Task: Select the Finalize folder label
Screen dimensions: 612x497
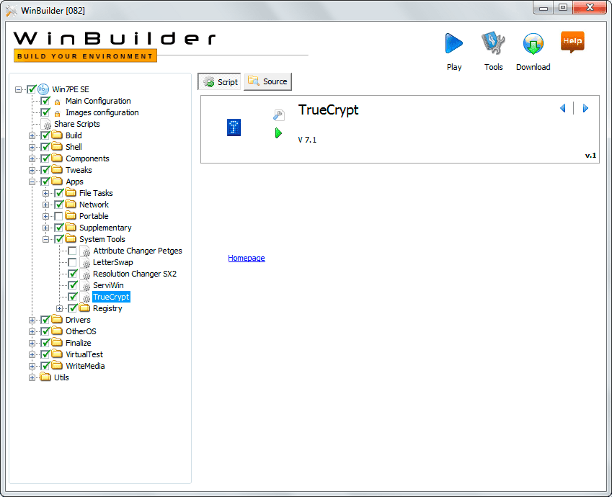Action: (x=78, y=342)
